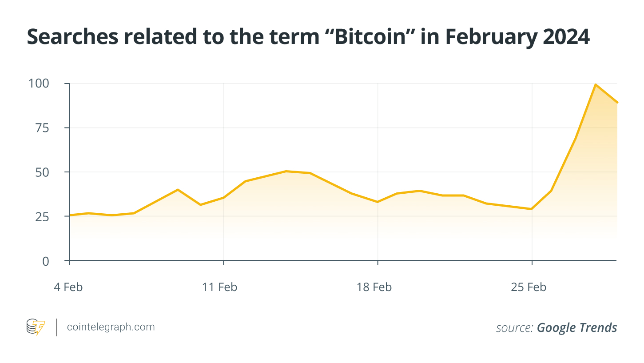Screen dimensions: 644x363
Task: Open the cointelegraph.com link
Action: pyautogui.click(x=111, y=327)
